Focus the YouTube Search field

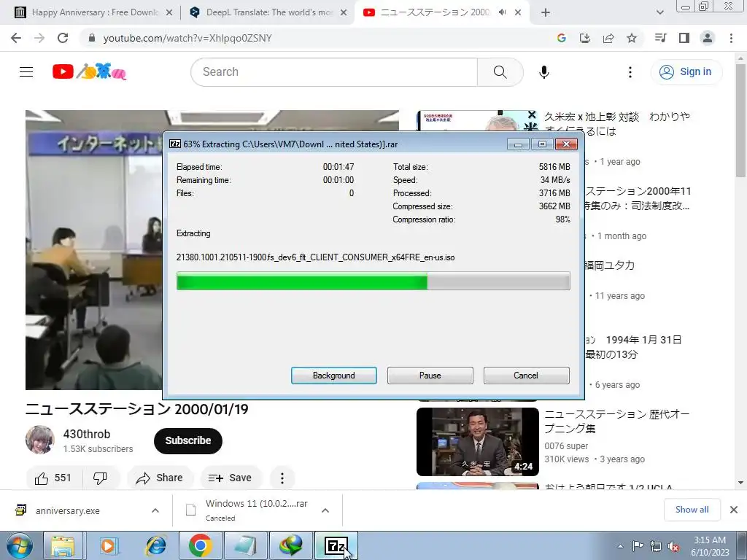click(x=334, y=72)
